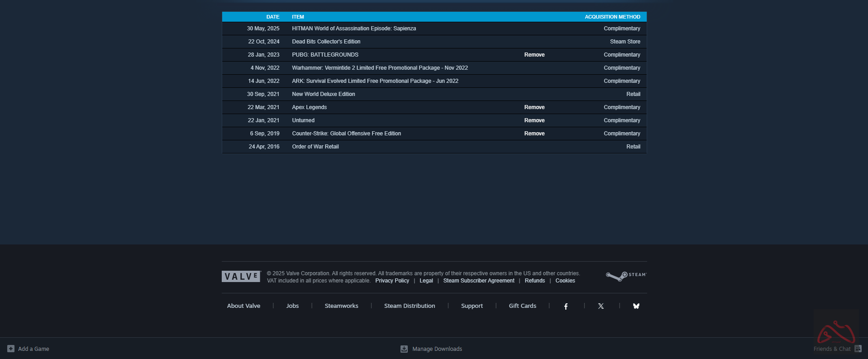The height and width of the screenshot is (359, 868).
Task: Remove the Unturned license
Action: pyautogui.click(x=534, y=120)
